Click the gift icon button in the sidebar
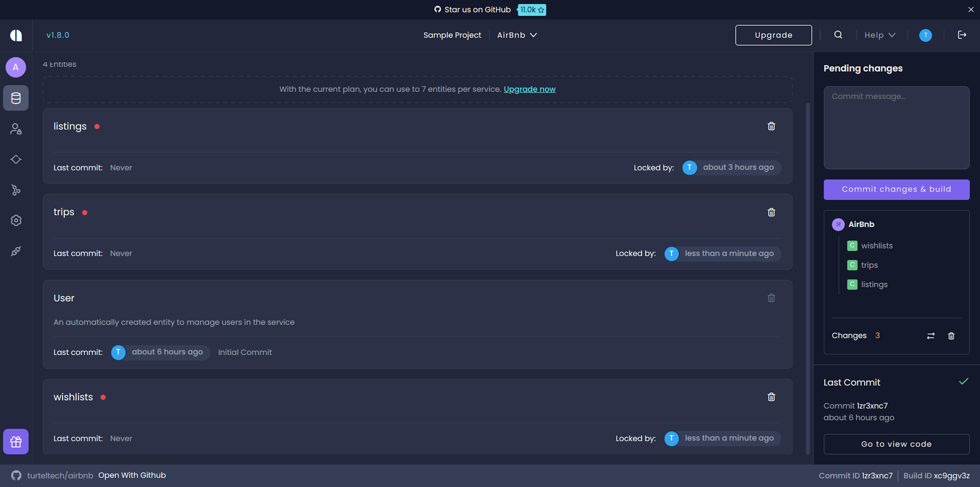Viewport: 980px width, 487px height. point(16,441)
